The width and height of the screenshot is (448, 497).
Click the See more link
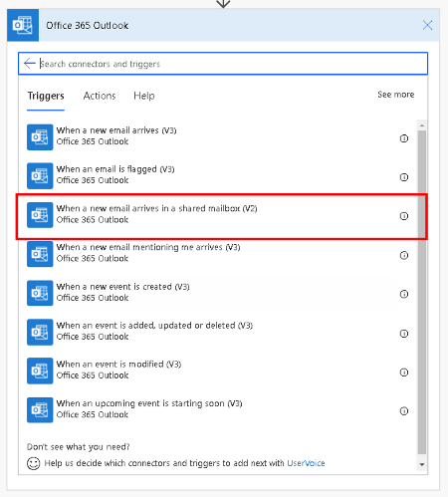tap(396, 95)
